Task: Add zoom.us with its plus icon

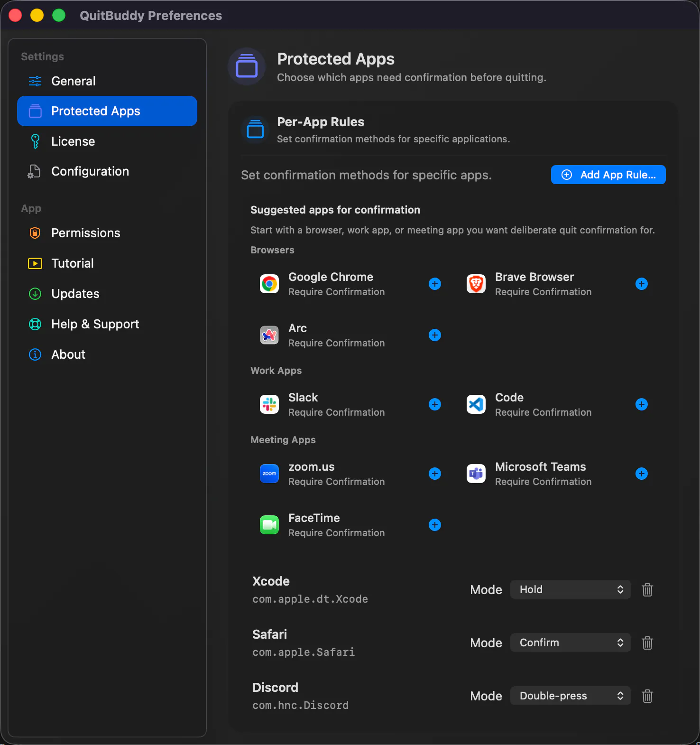Action: pos(435,474)
